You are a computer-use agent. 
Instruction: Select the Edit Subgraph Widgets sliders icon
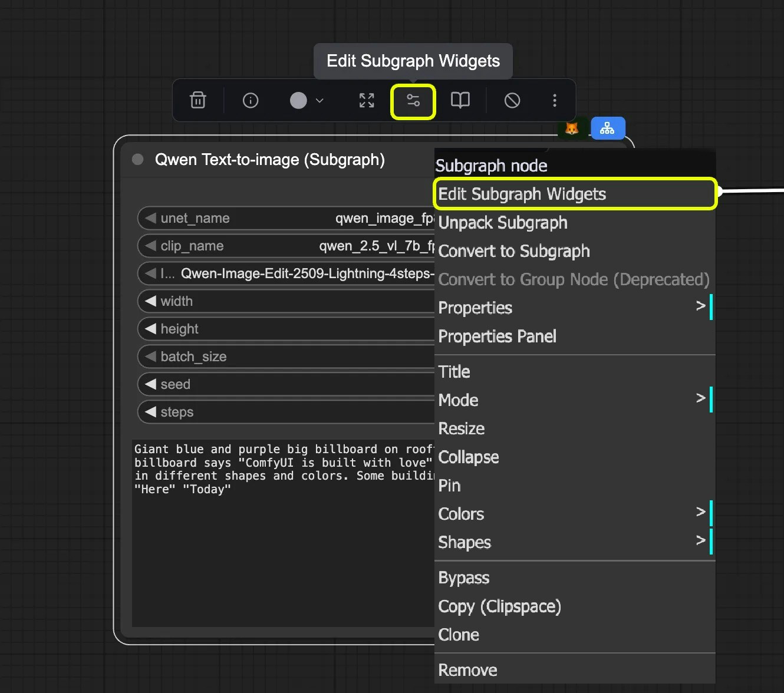413,101
